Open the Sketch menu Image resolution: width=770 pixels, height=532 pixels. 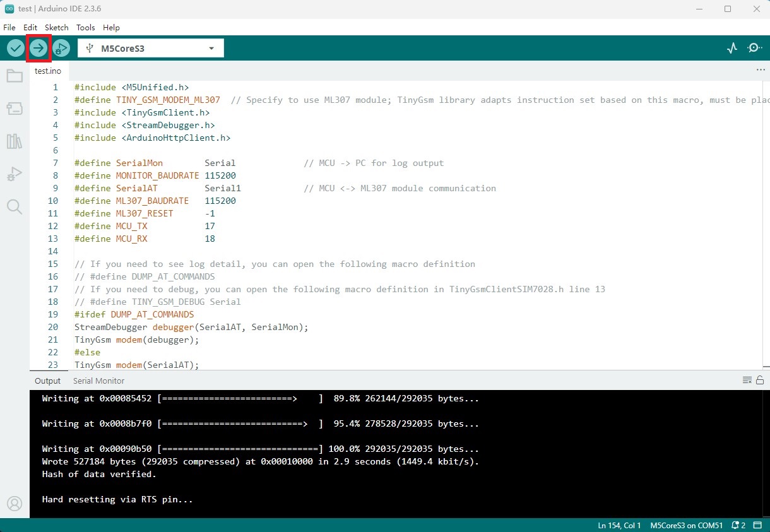point(57,28)
